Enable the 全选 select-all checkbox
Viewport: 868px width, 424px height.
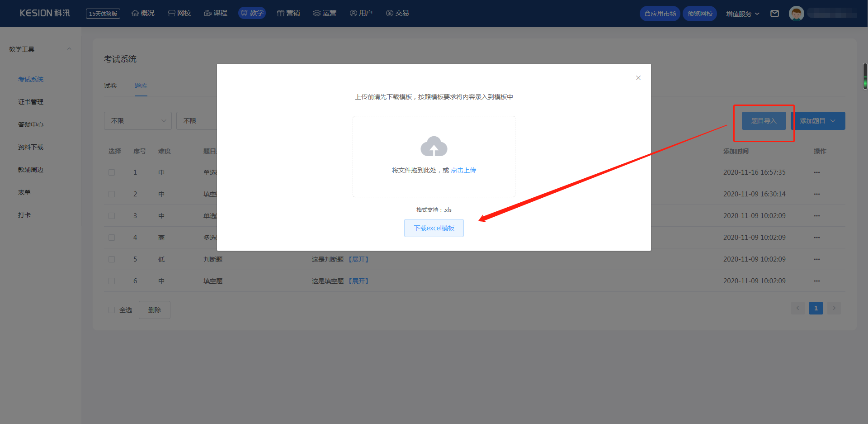(x=112, y=310)
